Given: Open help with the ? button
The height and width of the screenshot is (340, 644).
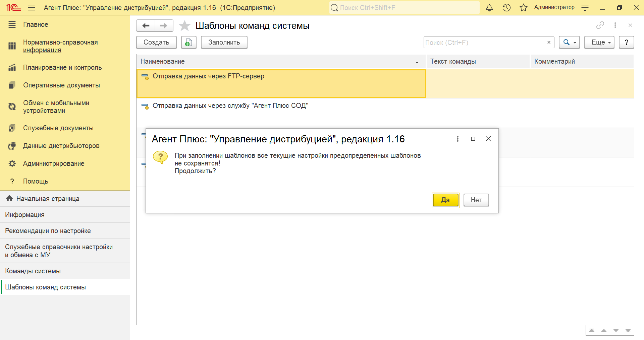Looking at the screenshot, I should click(x=626, y=42).
